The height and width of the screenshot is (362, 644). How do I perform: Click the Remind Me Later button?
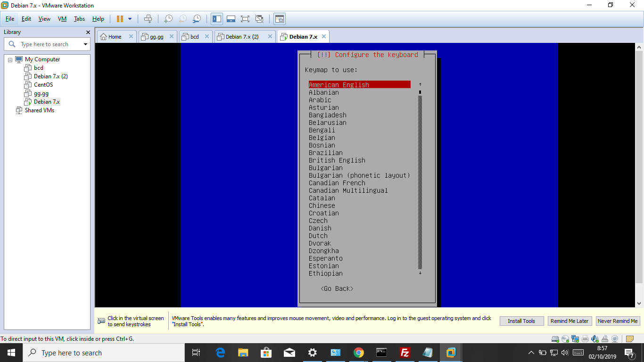570,321
